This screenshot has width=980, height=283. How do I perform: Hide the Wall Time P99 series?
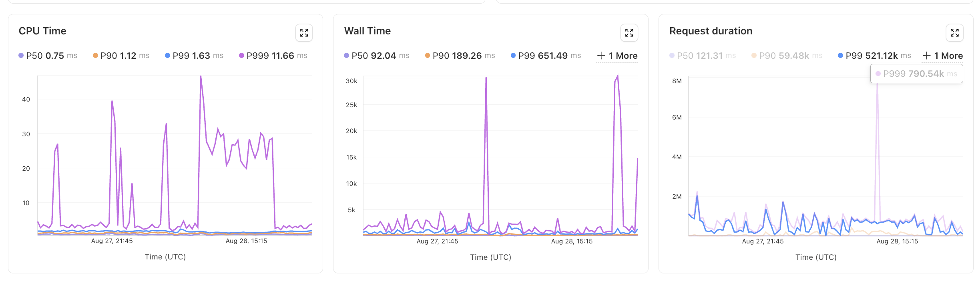(x=546, y=56)
